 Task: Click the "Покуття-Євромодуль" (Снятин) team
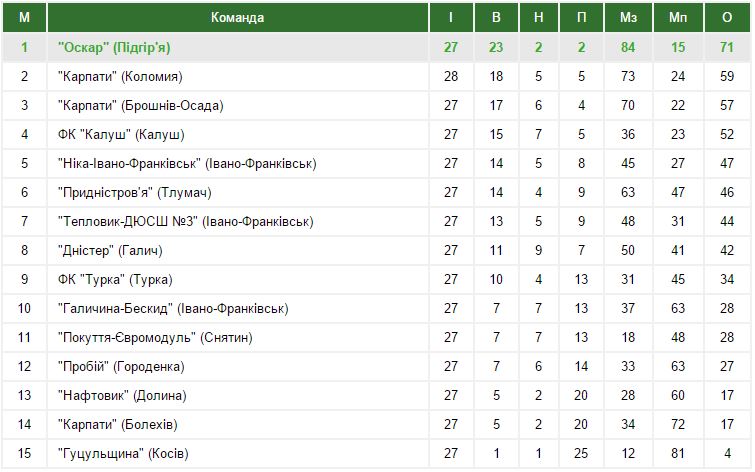coord(155,338)
